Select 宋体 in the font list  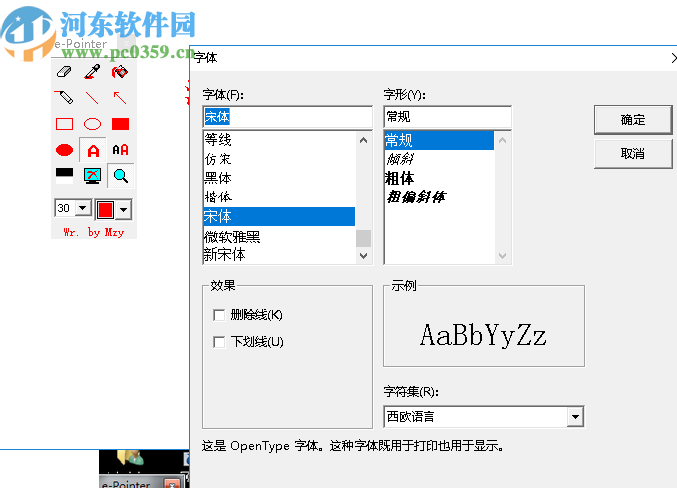(279, 216)
